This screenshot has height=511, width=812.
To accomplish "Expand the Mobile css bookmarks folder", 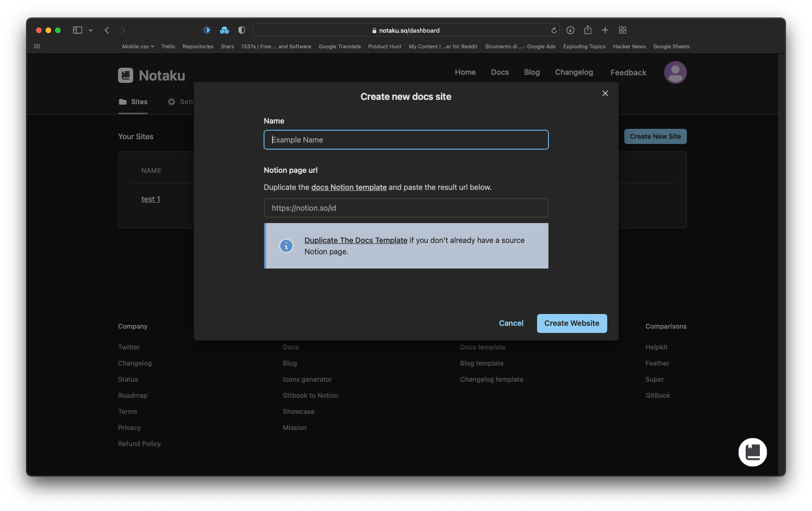I will click(x=137, y=46).
